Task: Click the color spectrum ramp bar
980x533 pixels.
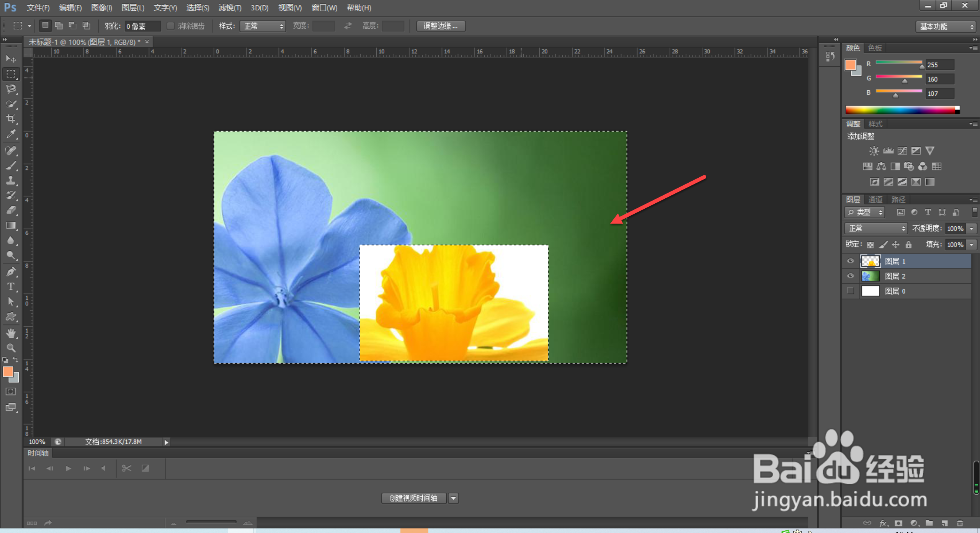Action: pos(900,110)
